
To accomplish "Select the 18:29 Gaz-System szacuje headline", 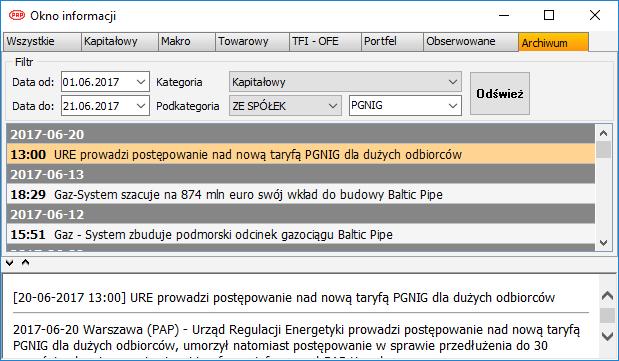I will click(301, 194).
